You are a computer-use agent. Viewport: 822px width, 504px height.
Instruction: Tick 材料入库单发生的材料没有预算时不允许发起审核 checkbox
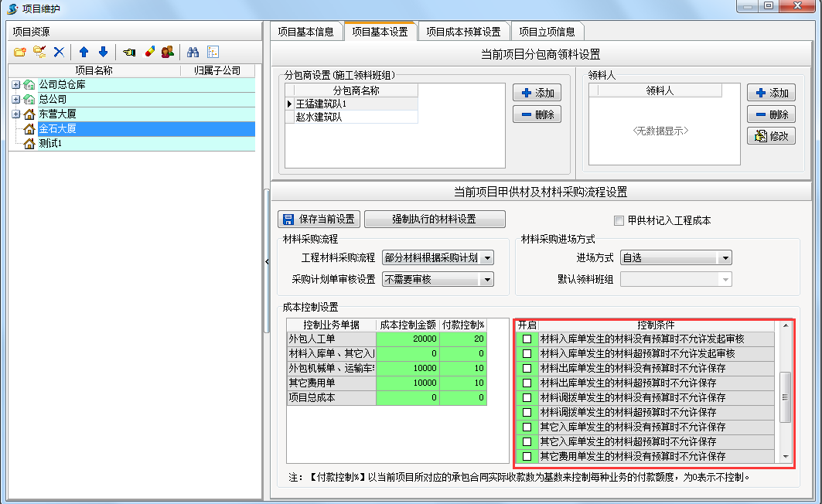(x=527, y=339)
